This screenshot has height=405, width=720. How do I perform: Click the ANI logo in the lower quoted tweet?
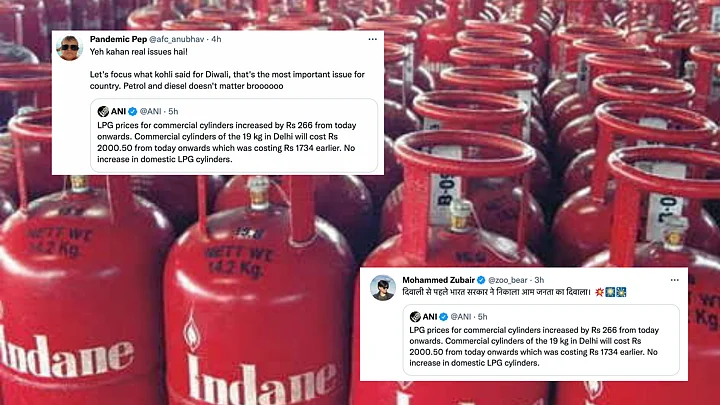[415, 316]
